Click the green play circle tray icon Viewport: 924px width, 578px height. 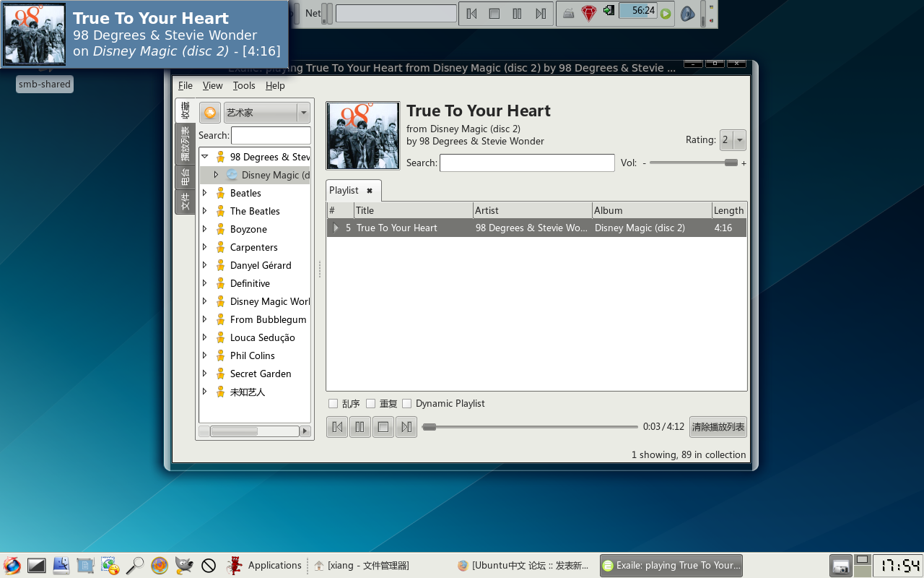coord(666,13)
